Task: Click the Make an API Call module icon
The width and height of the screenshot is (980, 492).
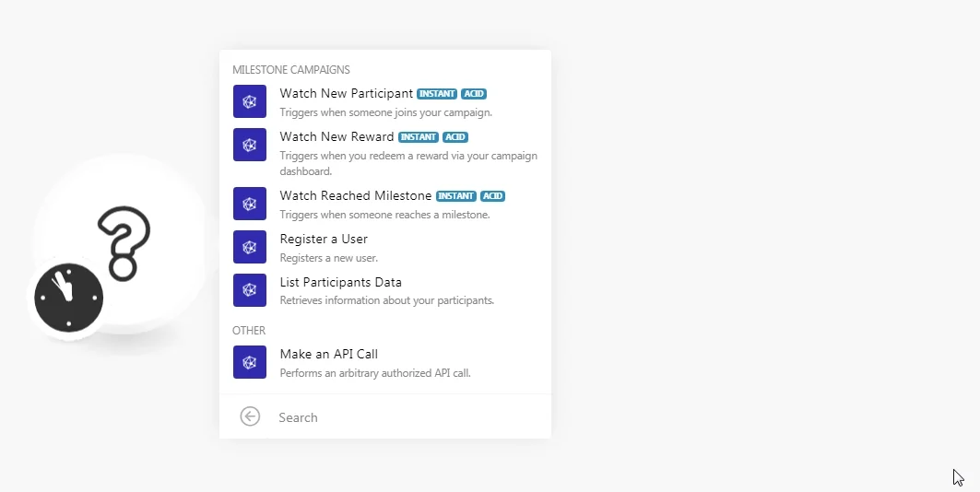Action: coord(249,362)
